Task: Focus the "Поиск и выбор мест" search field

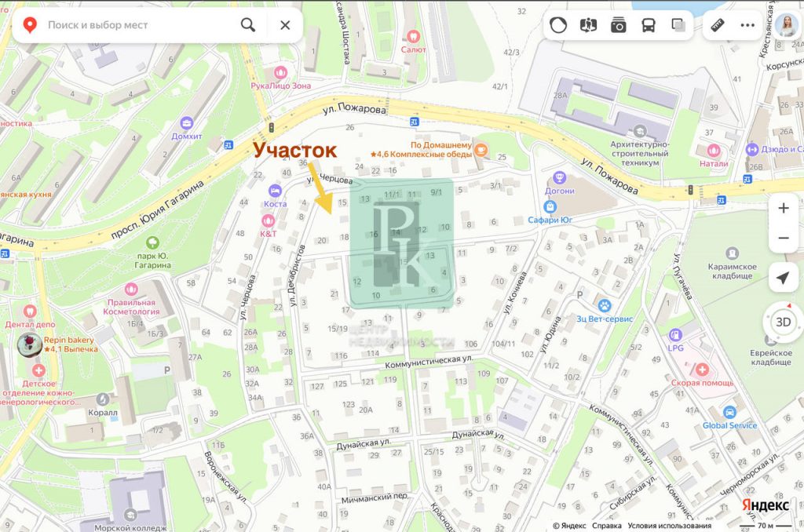Action: point(138,24)
